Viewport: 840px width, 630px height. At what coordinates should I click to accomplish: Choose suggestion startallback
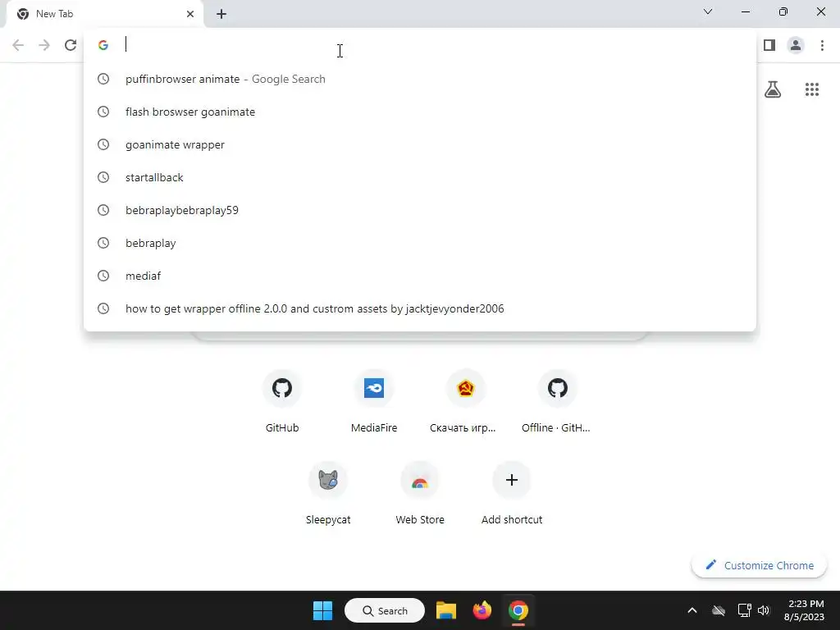pos(420,177)
